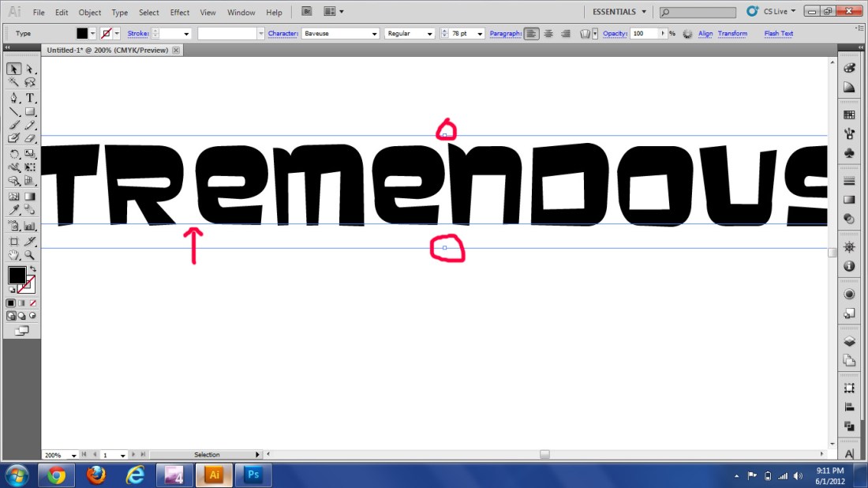Screen dimensions: 868x488
Task: Pick the Eyedropper tool
Action: (x=14, y=210)
